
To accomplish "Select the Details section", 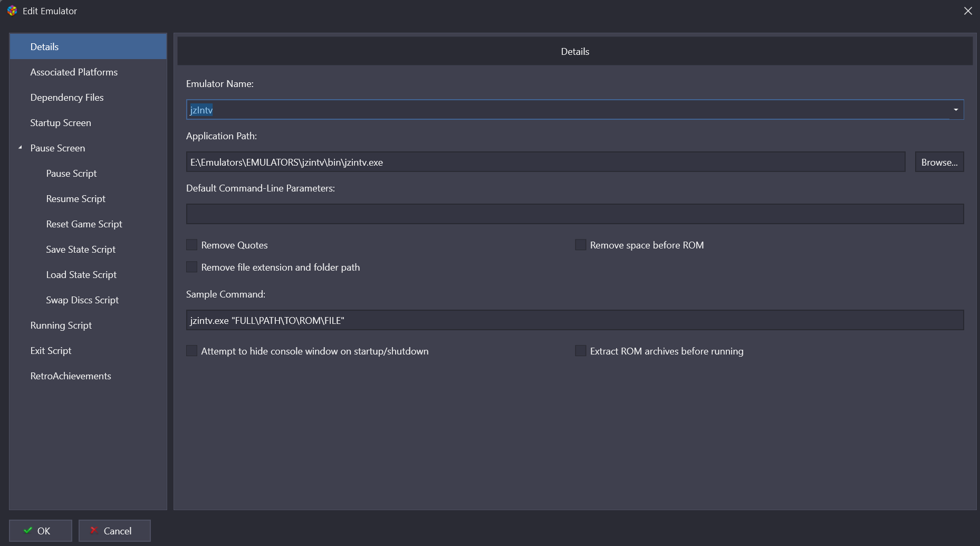I will (88, 46).
